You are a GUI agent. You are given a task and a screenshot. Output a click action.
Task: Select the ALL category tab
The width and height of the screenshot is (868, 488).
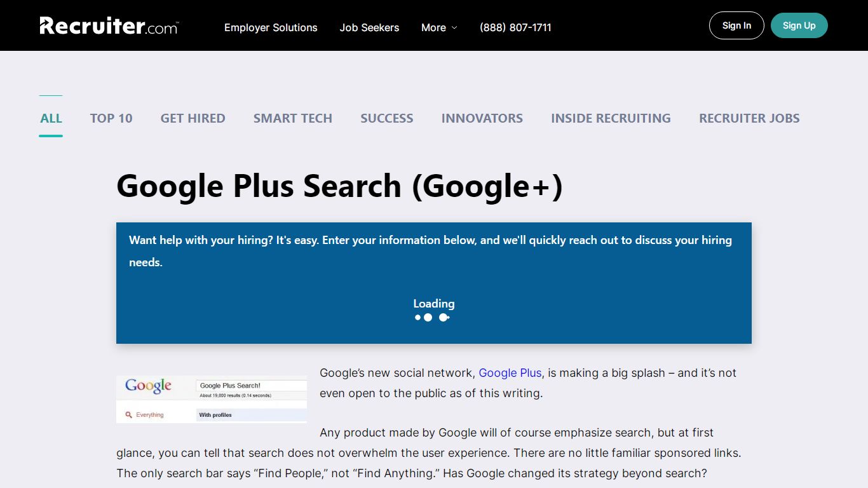[51, 118]
